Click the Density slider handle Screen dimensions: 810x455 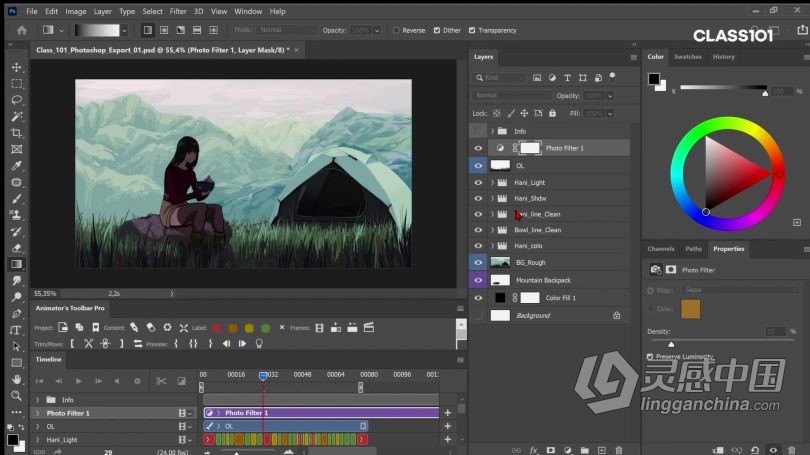[671, 344]
